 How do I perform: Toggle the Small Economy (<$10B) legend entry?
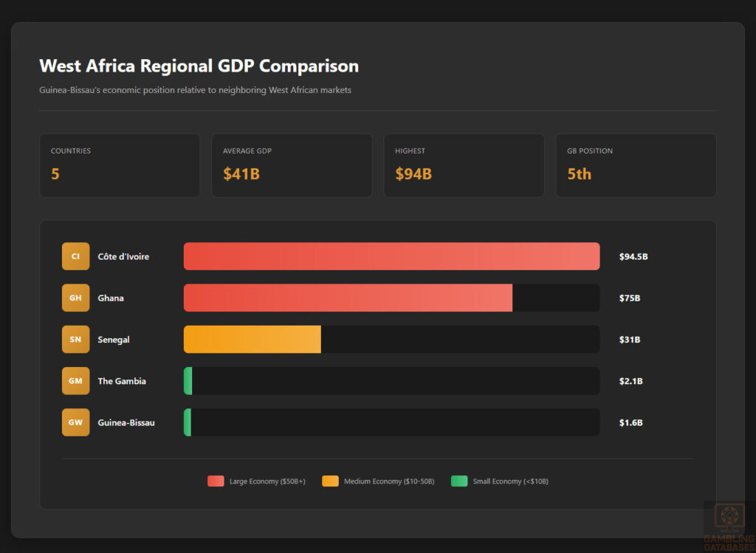point(500,481)
